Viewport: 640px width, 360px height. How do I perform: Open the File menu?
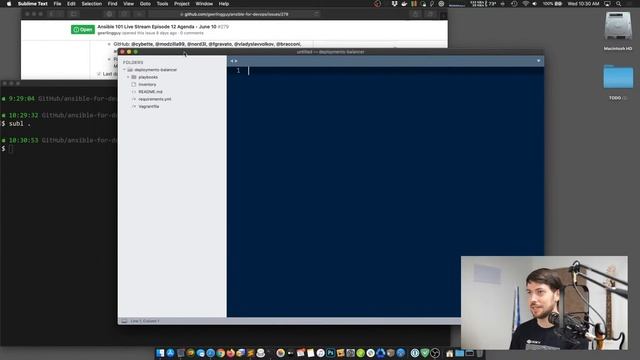(57, 4)
